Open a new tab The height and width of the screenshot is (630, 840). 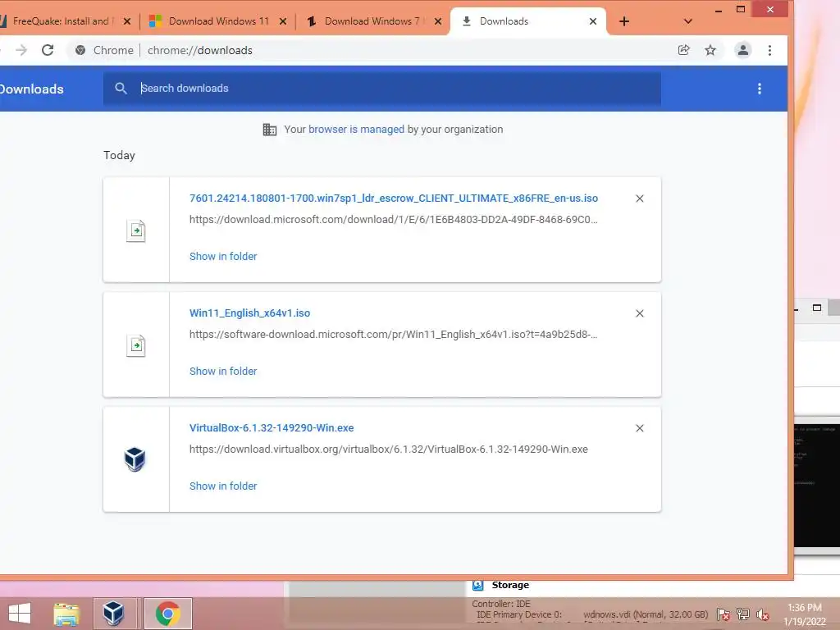[x=624, y=21]
